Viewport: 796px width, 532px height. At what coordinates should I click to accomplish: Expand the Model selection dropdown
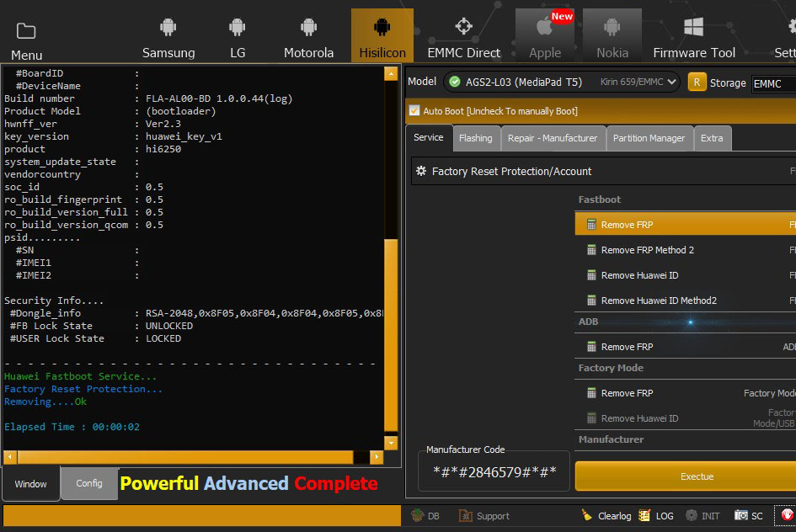[670, 82]
